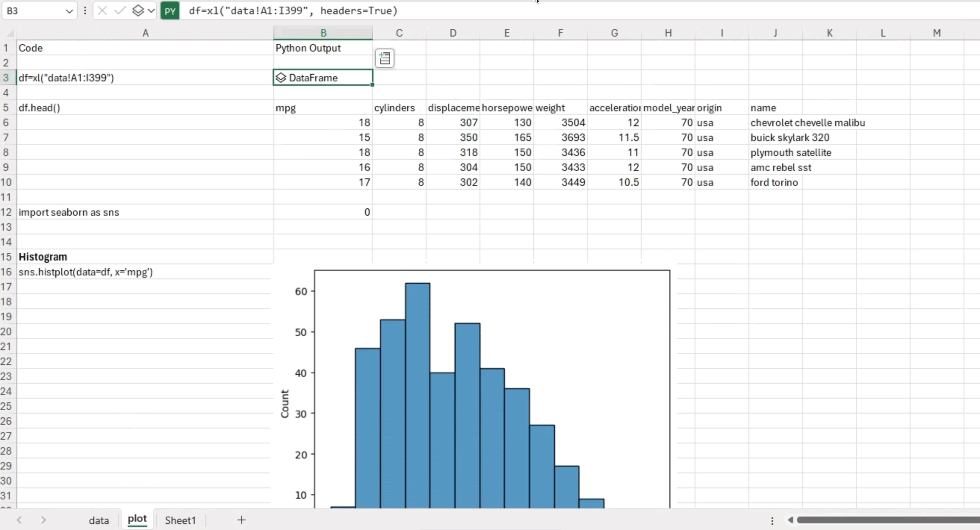Viewport: 980px width, 530px height.
Task: Click the horizontal scrollbar thumb
Action: [888, 520]
